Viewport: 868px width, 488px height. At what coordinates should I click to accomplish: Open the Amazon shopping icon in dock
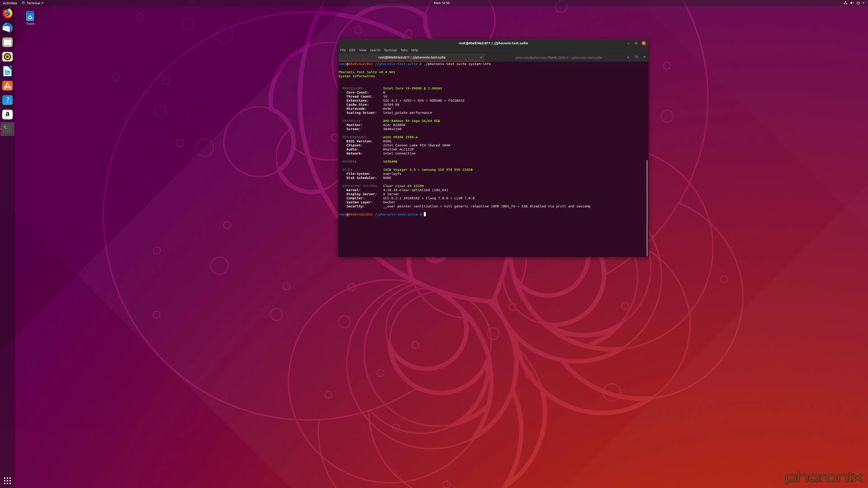pyautogui.click(x=7, y=114)
